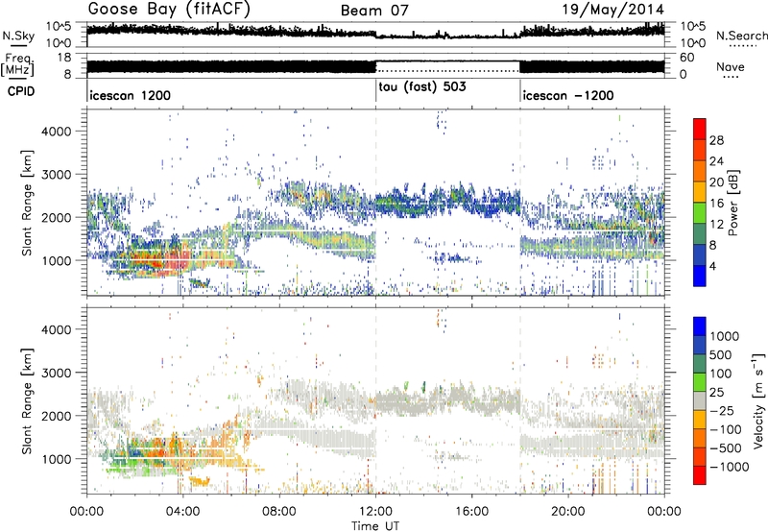Click the date "19/May/2014"
Screen dimensions: 768x532
[612, 10]
